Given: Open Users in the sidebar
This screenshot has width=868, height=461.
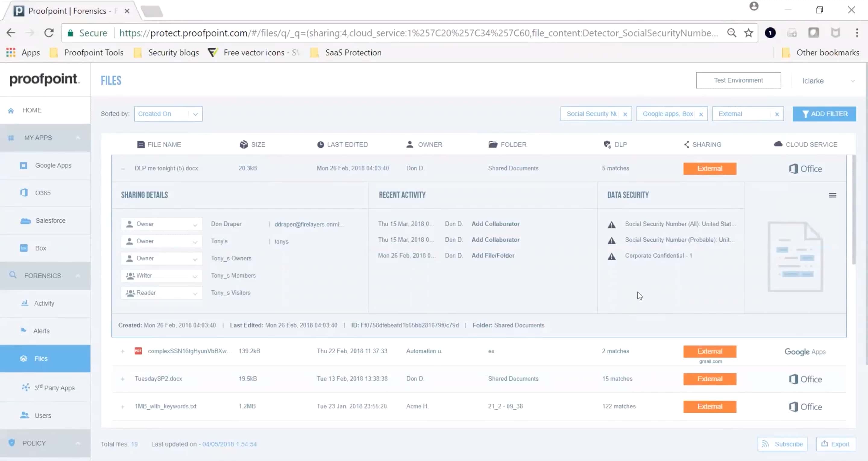Looking at the screenshot, I should tap(45, 415).
